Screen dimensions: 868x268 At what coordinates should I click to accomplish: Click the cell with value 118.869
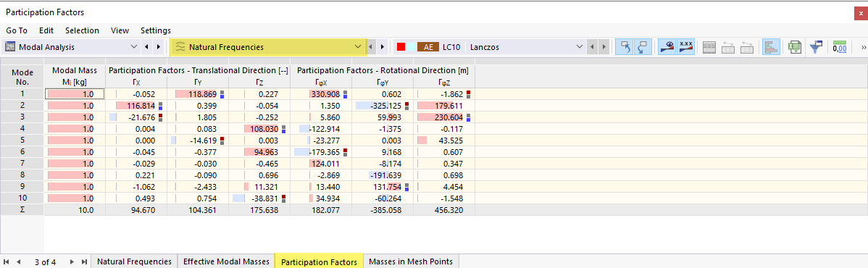[x=198, y=94]
